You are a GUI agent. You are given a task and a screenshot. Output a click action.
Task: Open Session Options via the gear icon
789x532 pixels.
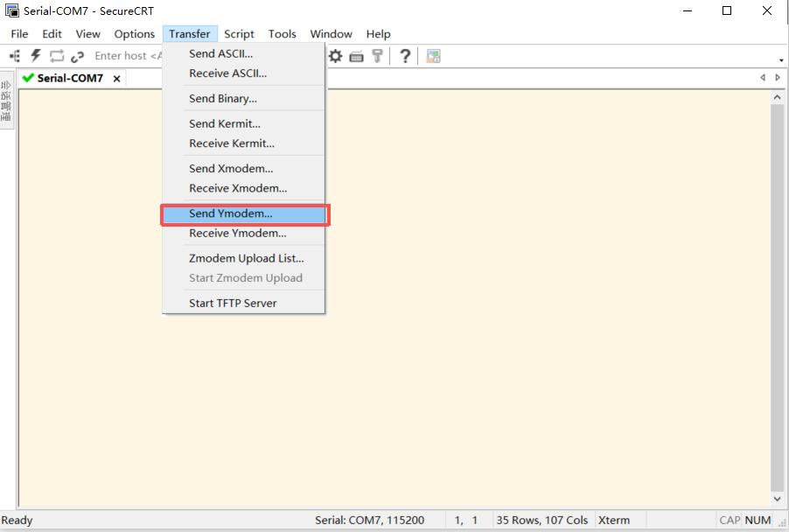[335, 56]
